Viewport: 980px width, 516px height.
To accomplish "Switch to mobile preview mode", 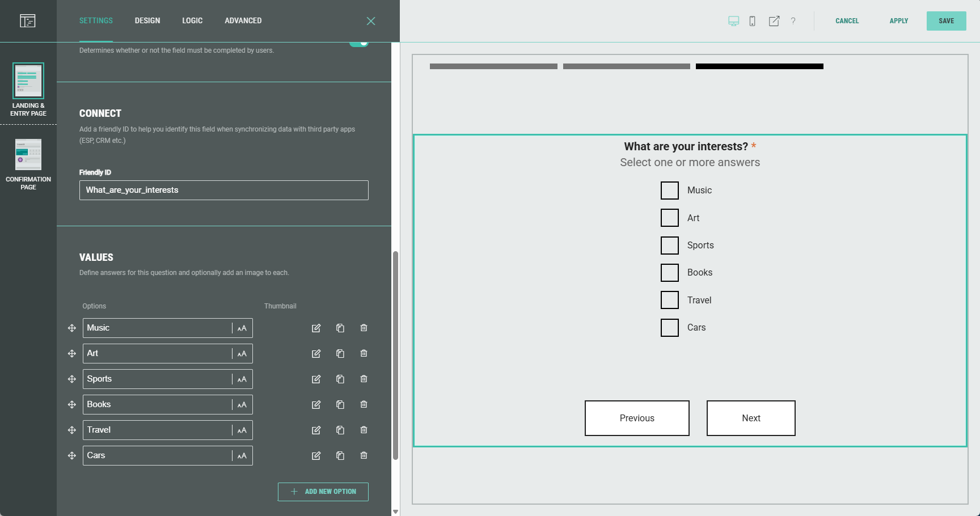I will (x=752, y=21).
